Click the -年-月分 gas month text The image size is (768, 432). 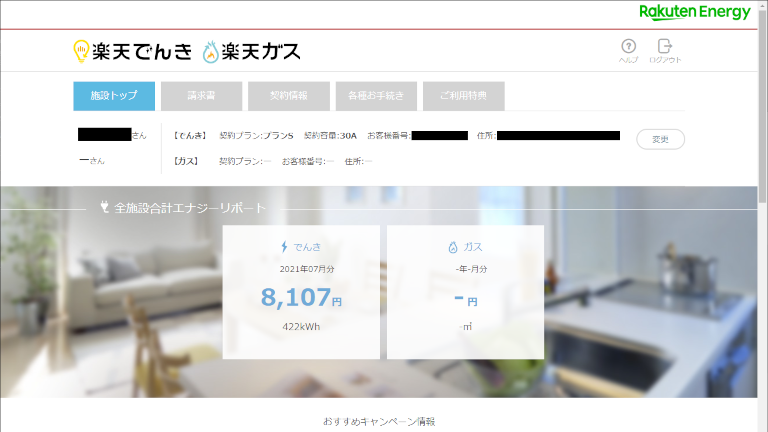tap(471, 269)
